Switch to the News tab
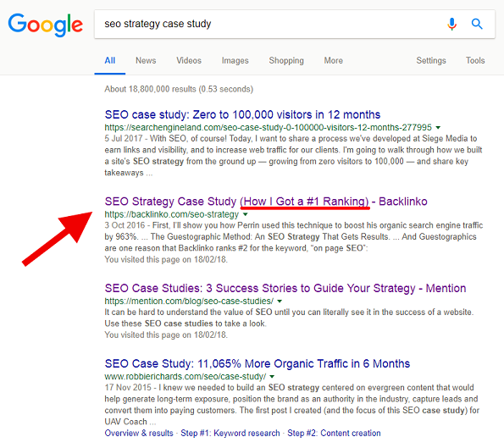Screen dimensions: 504x448 coord(146,60)
